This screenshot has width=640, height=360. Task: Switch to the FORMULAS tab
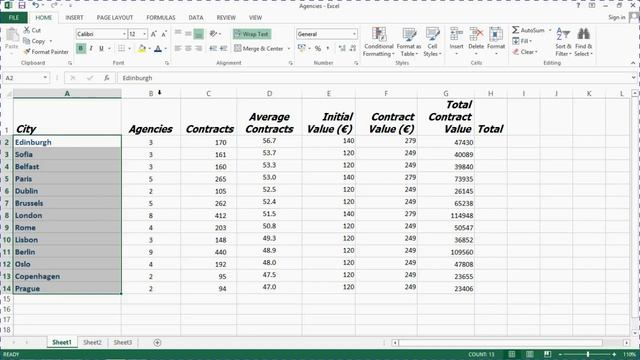[x=161, y=18]
